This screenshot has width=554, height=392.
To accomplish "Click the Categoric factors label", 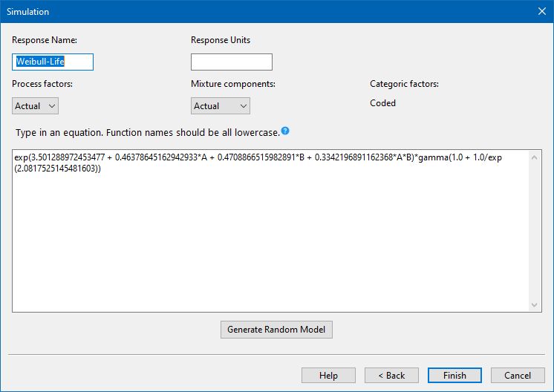I will tap(404, 84).
